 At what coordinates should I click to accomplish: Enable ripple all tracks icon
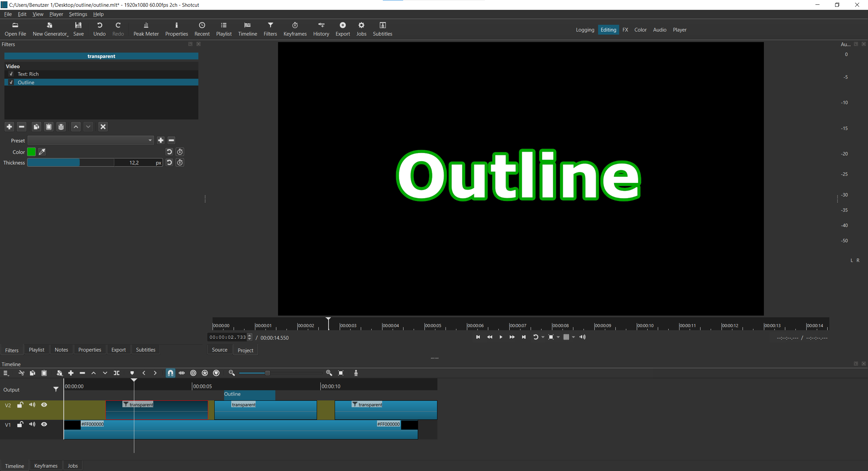pyautogui.click(x=205, y=373)
